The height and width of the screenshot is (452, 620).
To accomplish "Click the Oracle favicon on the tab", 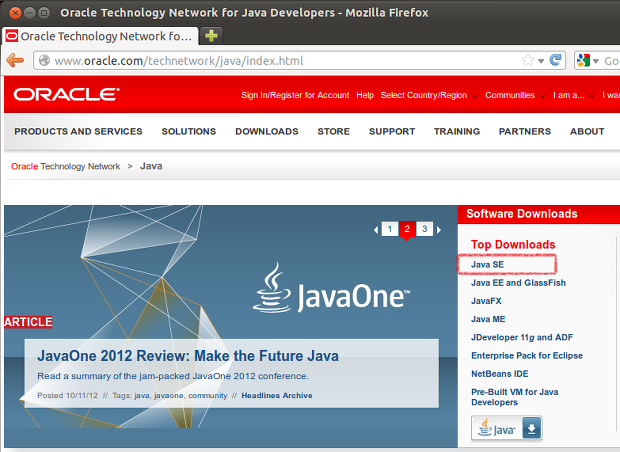I will [11, 36].
